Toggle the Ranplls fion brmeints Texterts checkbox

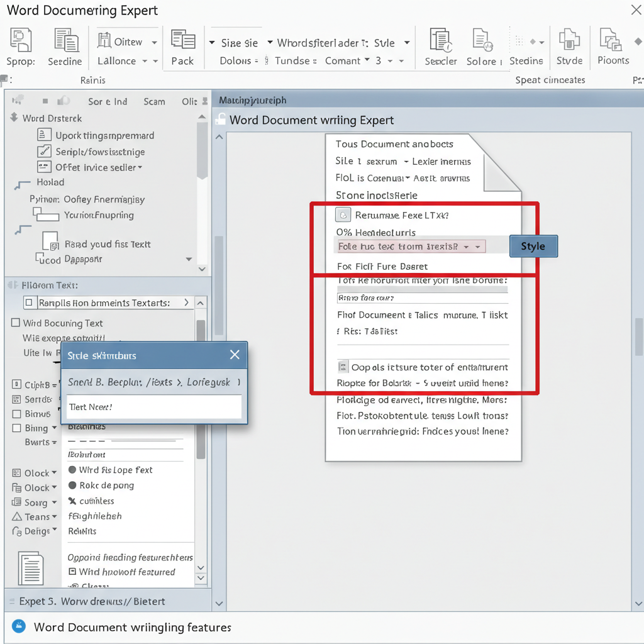(29, 303)
